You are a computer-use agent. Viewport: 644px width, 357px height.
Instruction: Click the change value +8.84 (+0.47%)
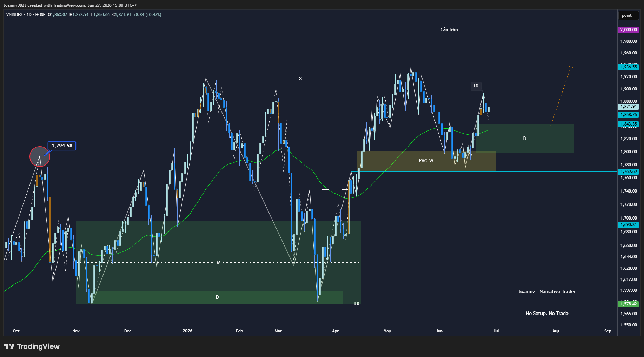pos(147,15)
